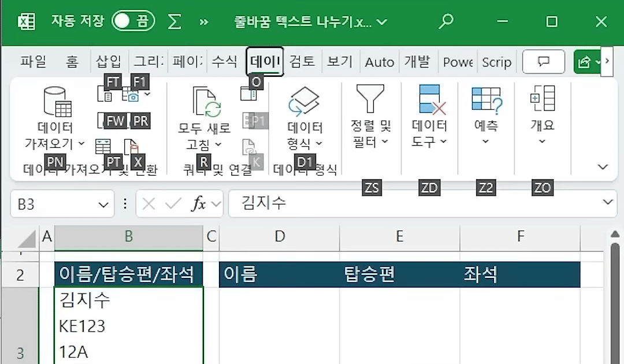The image size is (624, 364).
Task: Switch to the View (보기) tab
Action: (340, 62)
